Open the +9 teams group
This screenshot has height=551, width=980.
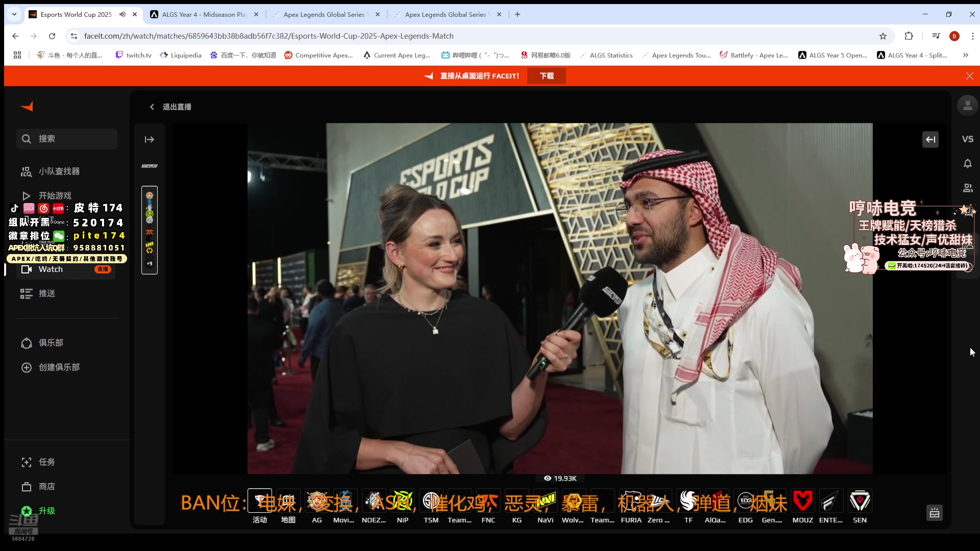[x=150, y=264]
